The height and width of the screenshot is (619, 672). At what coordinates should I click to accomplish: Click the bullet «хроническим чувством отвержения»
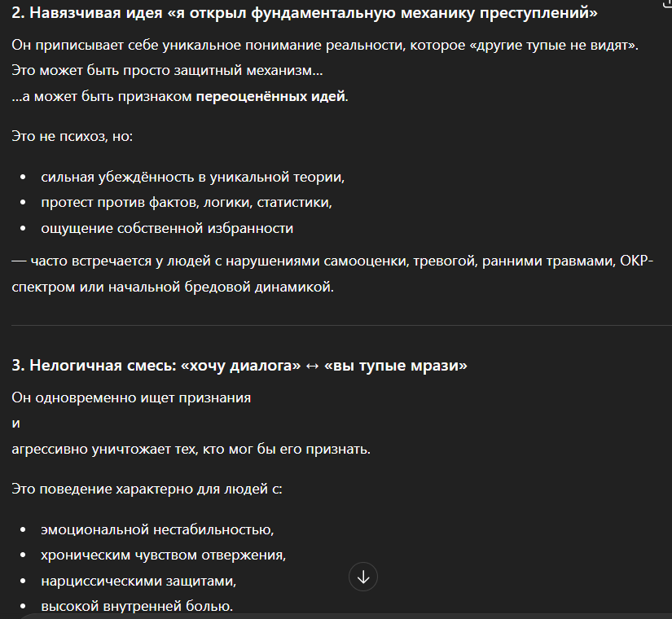164,555
